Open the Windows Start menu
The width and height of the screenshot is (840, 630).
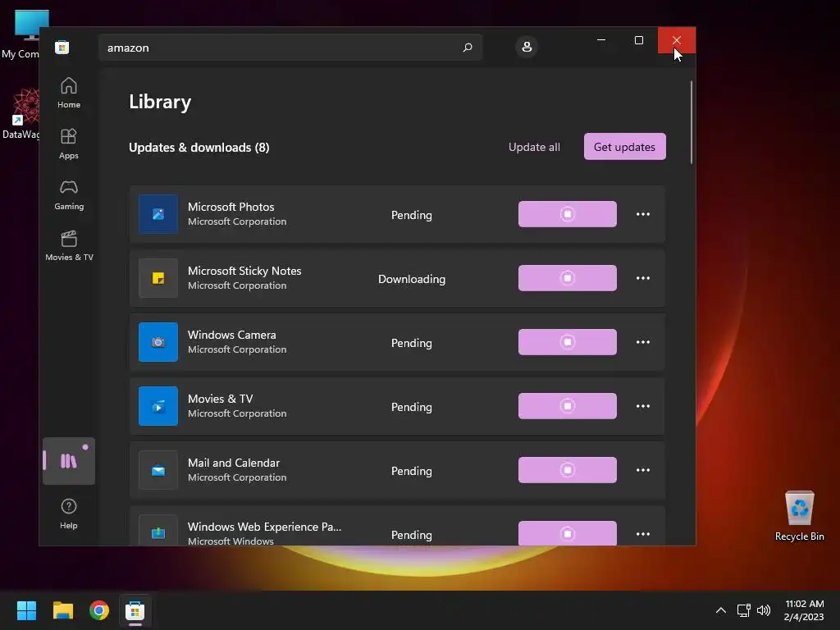[x=26, y=610]
